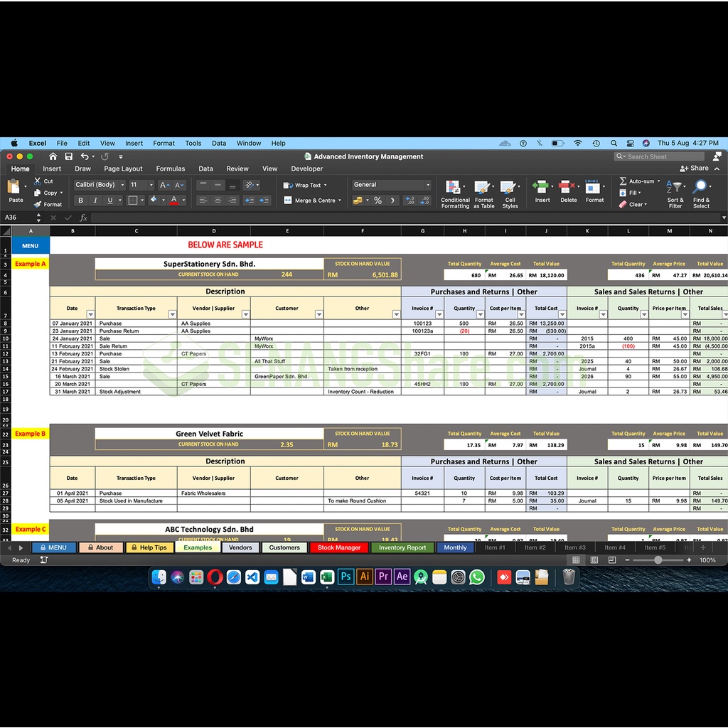Adjust the zoom slider in status bar
Image resolution: width=728 pixels, height=728 pixels.
658,560
